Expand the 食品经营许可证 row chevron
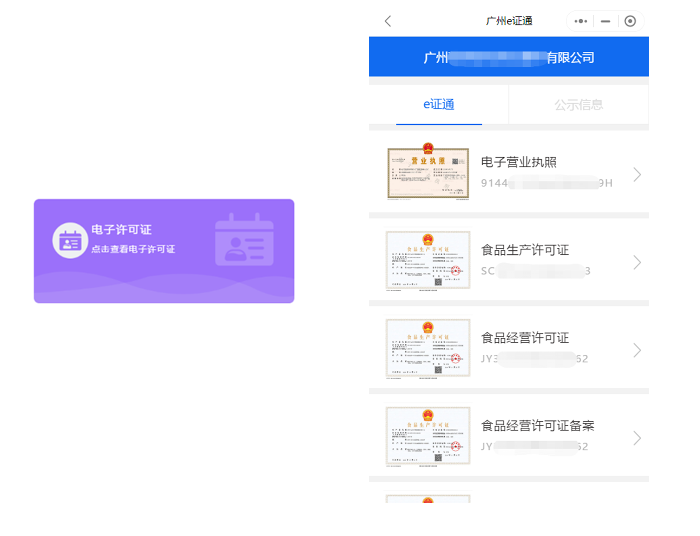The image size is (700, 536). click(x=637, y=351)
